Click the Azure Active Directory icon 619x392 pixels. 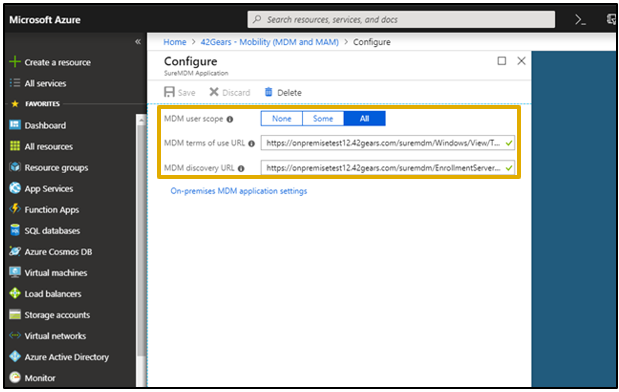(x=15, y=356)
